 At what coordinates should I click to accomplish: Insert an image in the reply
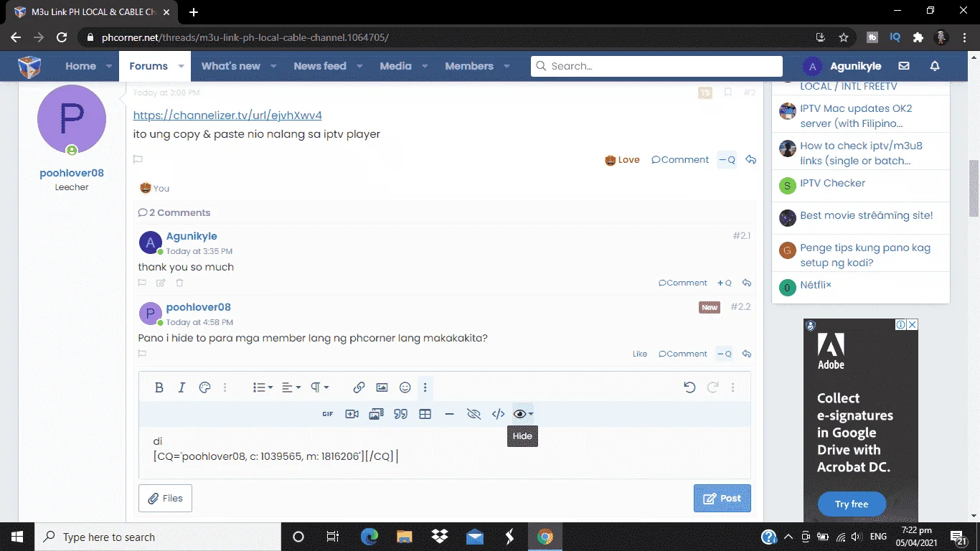click(382, 387)
